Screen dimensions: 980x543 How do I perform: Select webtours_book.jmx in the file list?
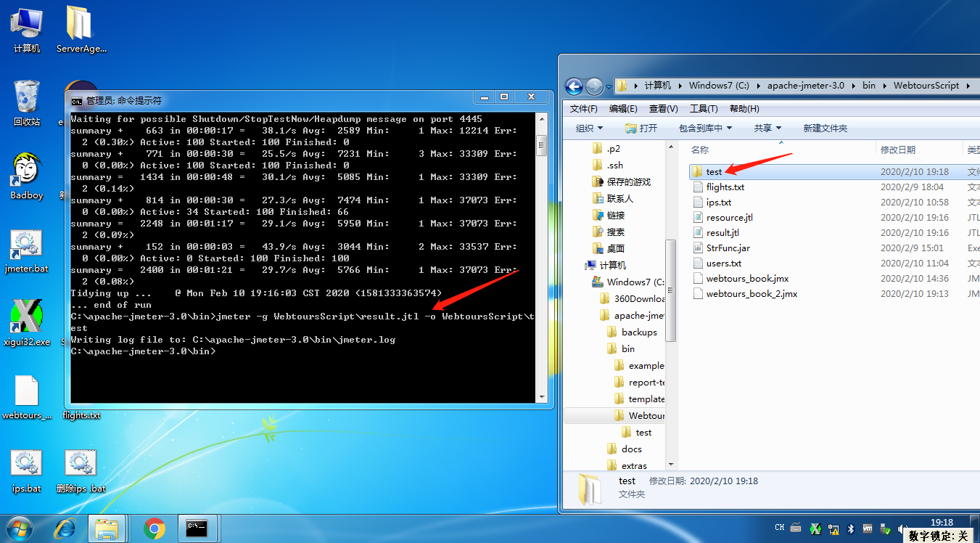pyautogui.click(x=747, y=279)
